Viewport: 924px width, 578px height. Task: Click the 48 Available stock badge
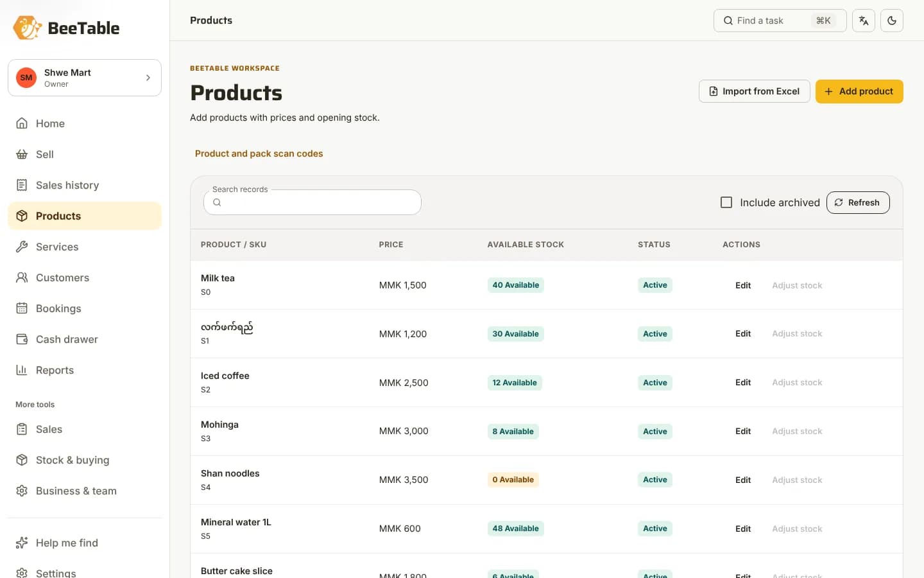pos(516,529)
